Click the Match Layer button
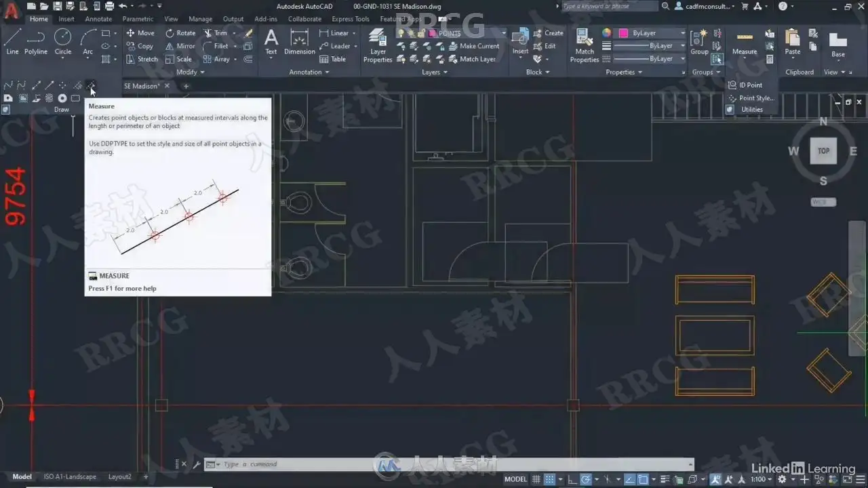 pos(472,59)
